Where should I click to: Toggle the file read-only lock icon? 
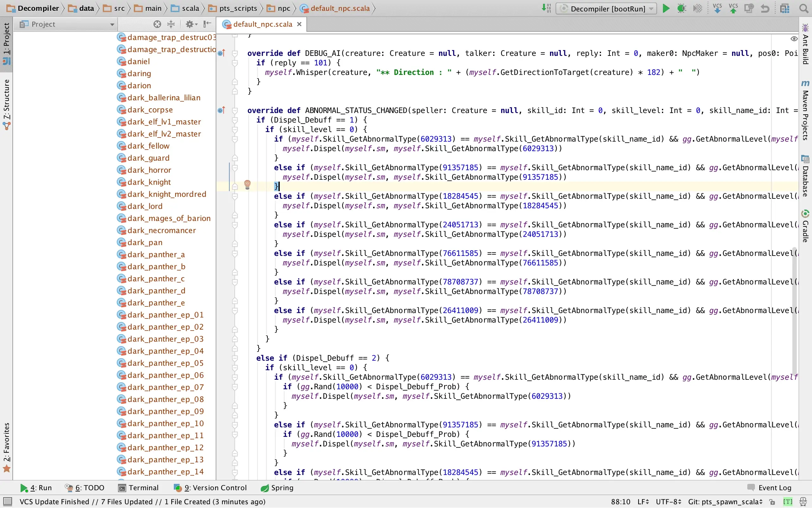pyautogui.click(x=772, y=502)
